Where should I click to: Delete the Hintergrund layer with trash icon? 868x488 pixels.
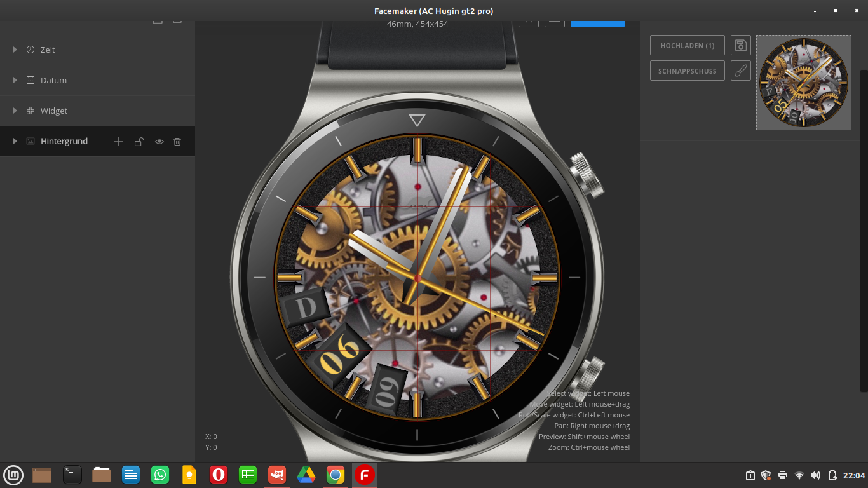178,142
